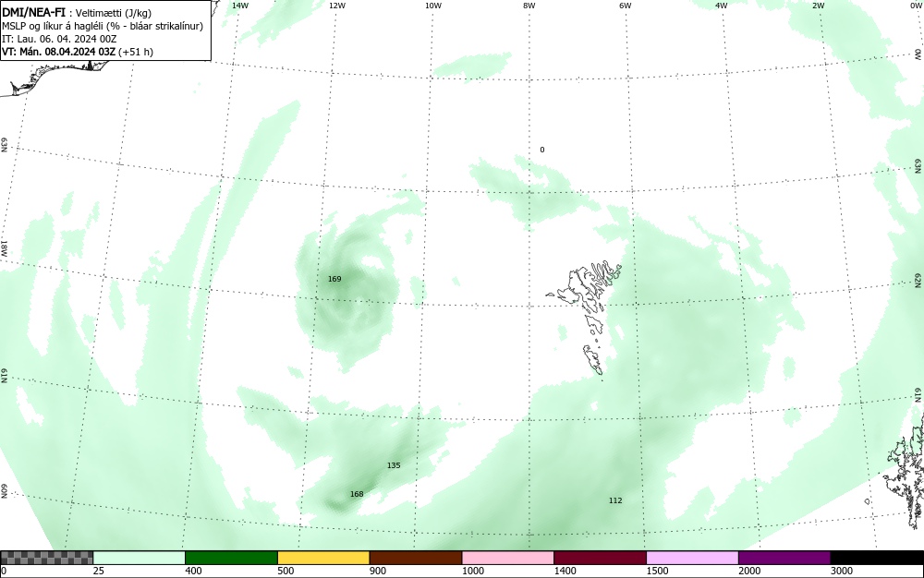924x578 pixels.
Task: Click the 14W longitude label
Action: coord(240,6)
